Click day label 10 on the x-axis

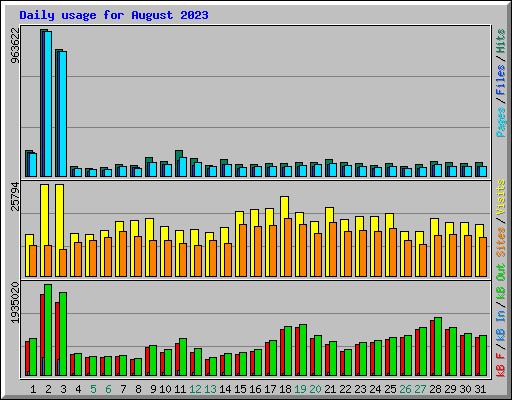coord(165,389)
